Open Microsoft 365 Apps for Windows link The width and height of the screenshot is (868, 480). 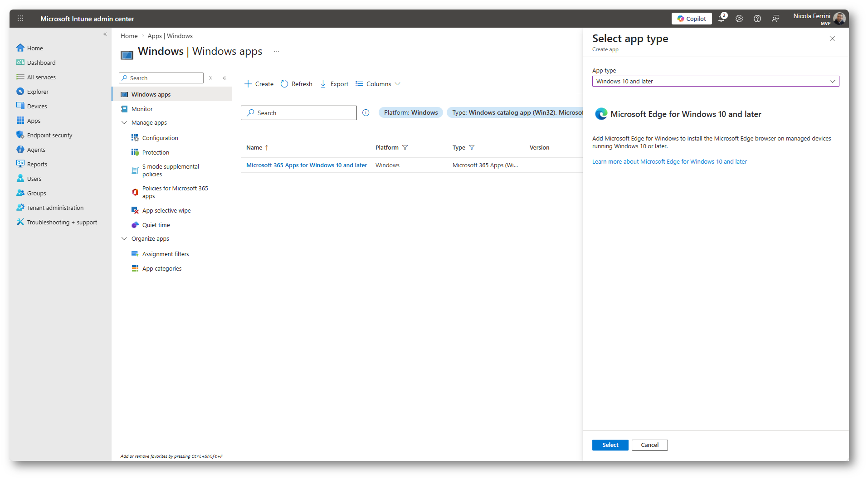(307, 165)
